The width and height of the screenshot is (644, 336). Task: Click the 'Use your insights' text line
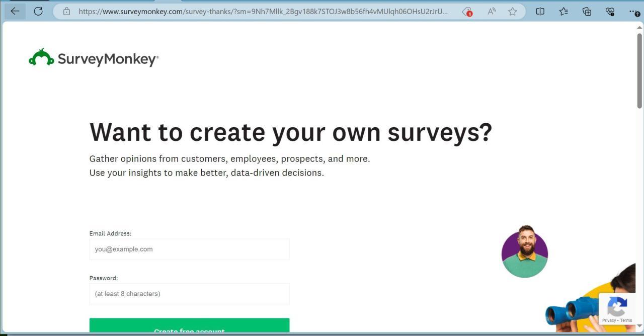pyautogui.click(x=207, y=173)
